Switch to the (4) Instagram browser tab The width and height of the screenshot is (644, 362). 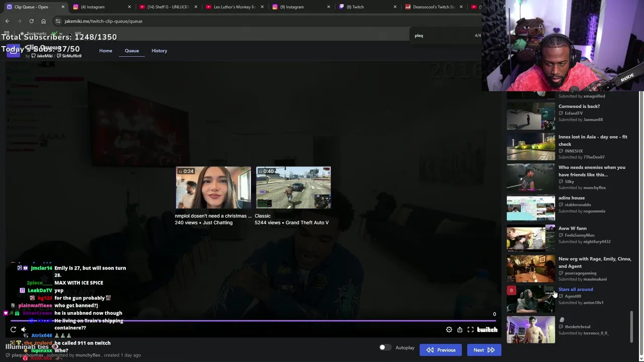102,7
